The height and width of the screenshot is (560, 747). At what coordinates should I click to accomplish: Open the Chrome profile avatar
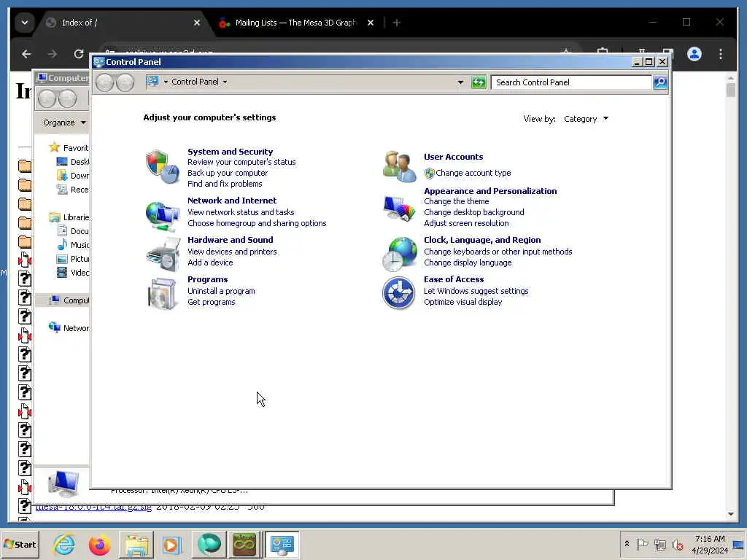(694, 54)
